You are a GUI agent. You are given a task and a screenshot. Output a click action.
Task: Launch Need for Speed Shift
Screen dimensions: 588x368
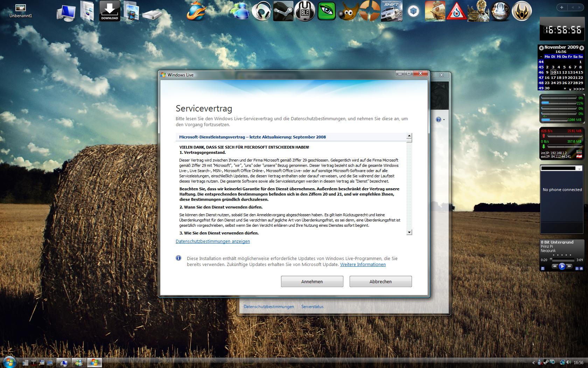[391, 11]
